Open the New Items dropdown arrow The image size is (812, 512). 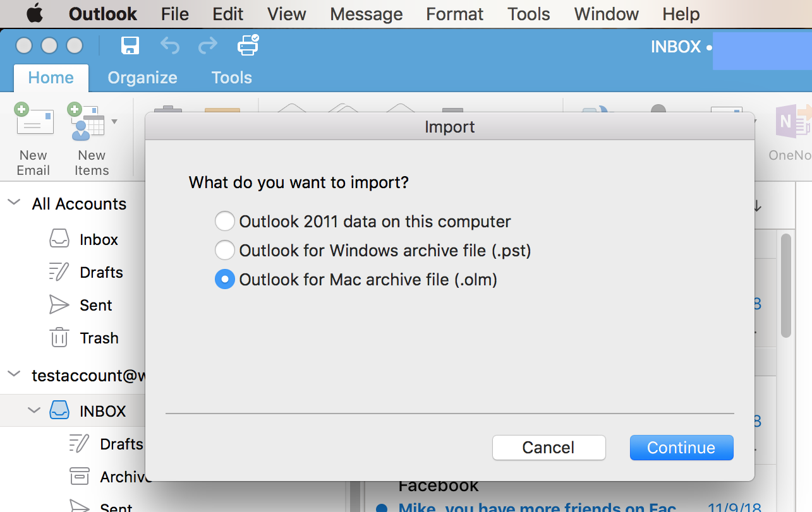point(114,121)
